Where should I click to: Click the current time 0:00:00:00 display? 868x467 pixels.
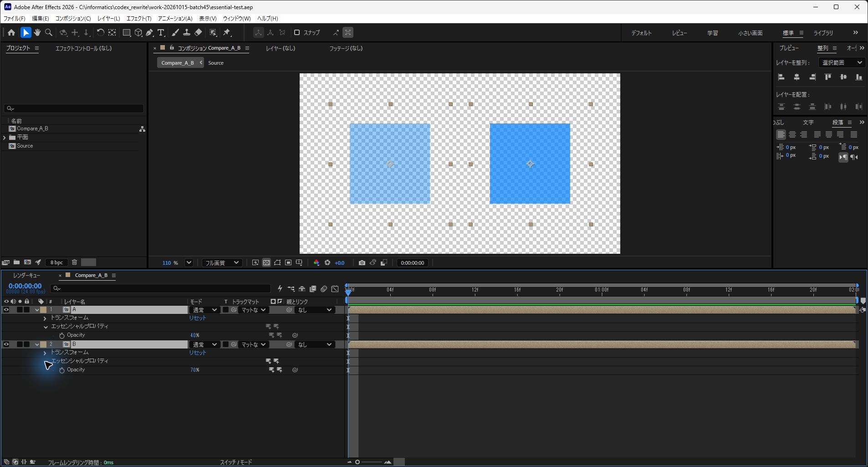click(25, 286)
